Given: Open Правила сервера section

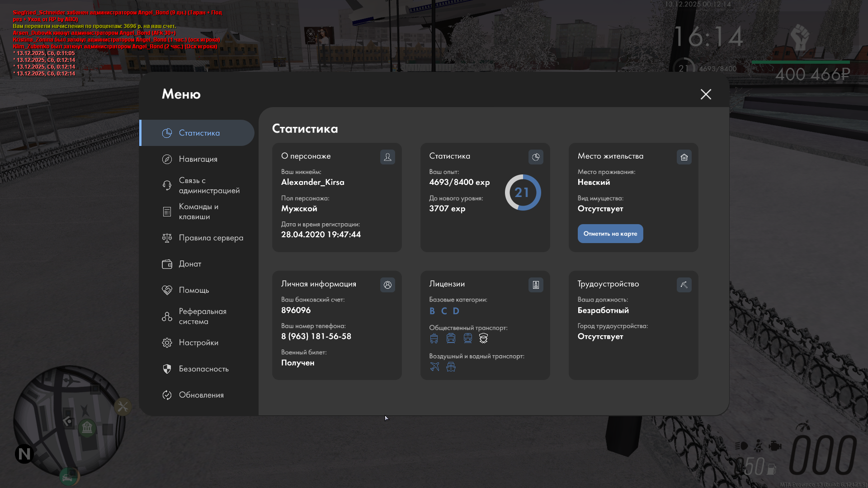Looking at the screenshot, I should 211,238.
